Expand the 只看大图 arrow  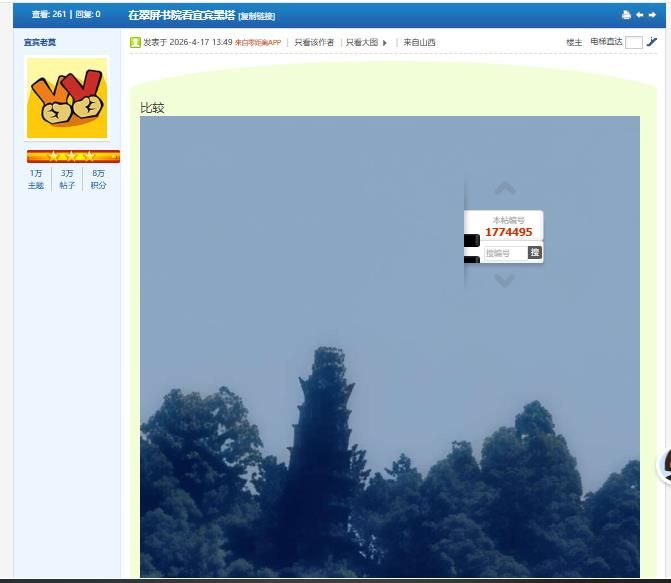click(x=385, y=43)
